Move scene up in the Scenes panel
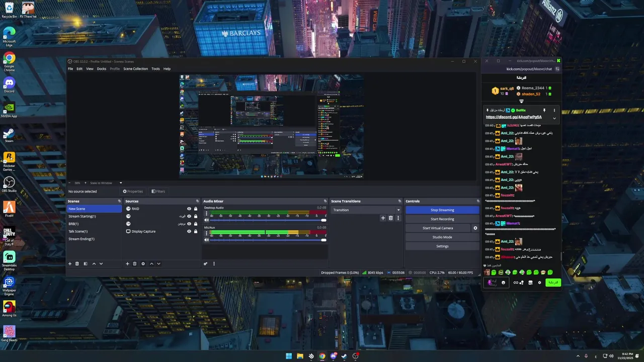Viewport: 644px width, 362px height. coord(94,263)
